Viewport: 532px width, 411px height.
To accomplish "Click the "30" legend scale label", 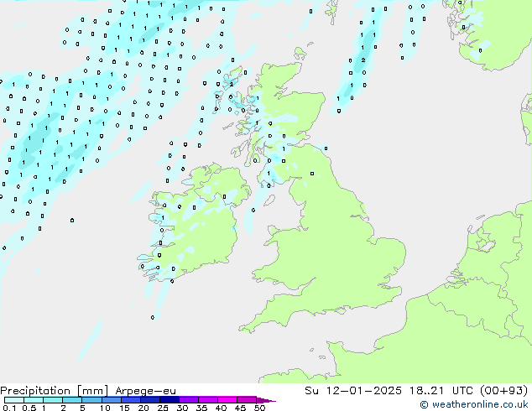I will coord(182,408).
